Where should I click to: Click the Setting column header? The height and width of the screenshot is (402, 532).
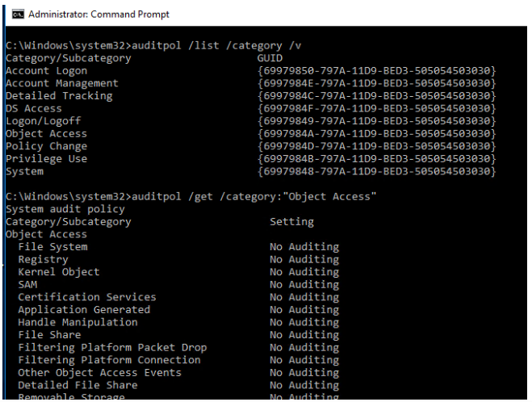pos(291,221)
